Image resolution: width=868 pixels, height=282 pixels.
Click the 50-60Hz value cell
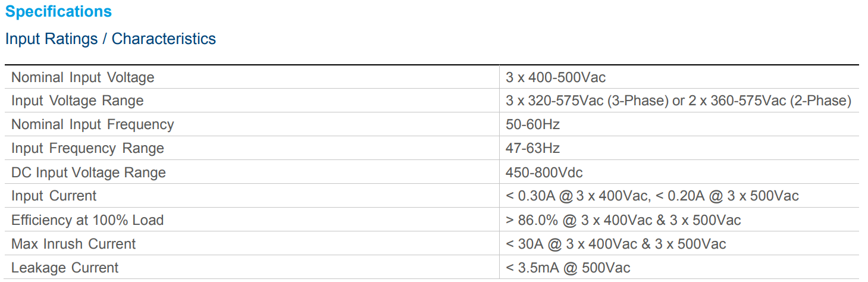532,125
